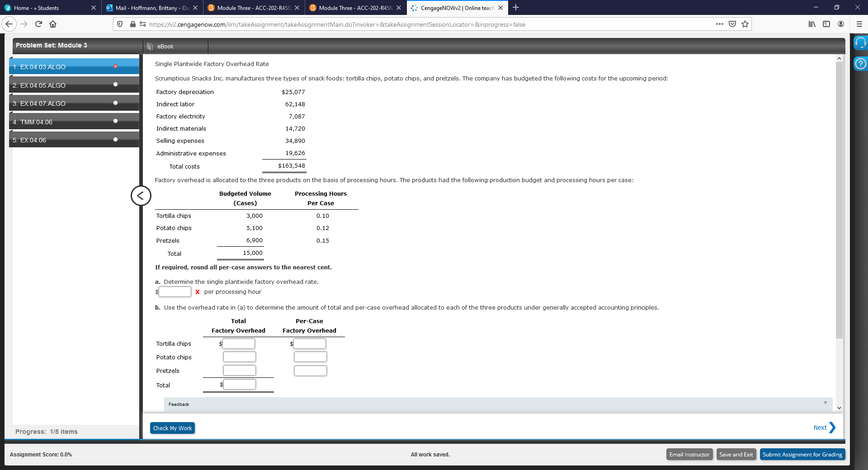This screenshot has height=470, width=868.
Task: Select problem 3. EX.04.07.ALGO
Action: click(74, 103)
